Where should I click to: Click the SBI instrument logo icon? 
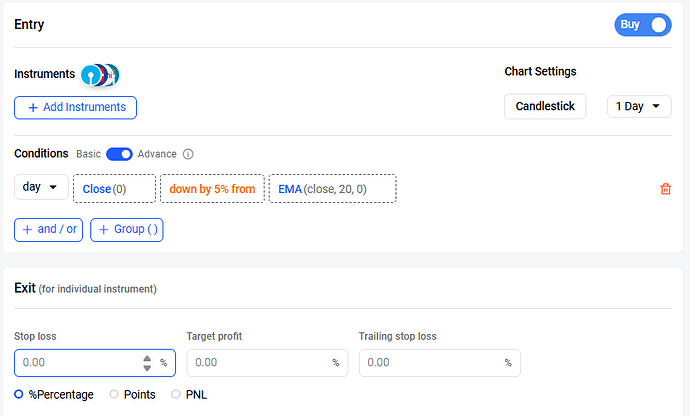(91, 75)
